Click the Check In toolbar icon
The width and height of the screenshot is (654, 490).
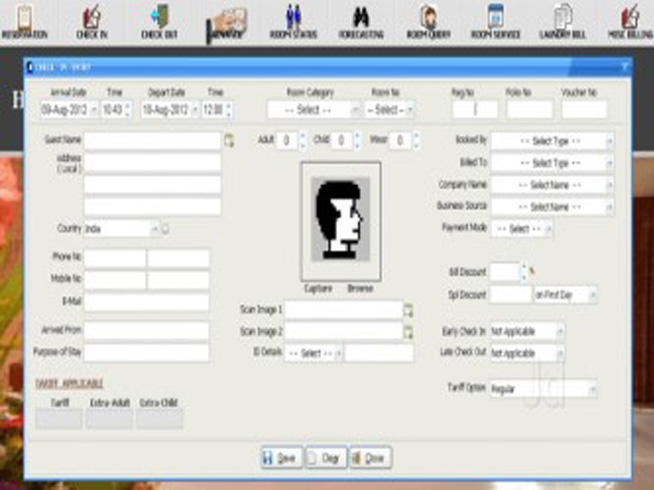coord(91,20)
